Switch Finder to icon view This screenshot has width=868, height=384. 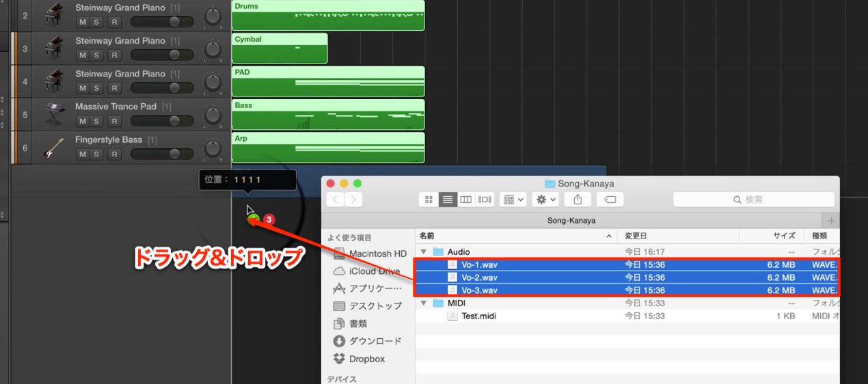pyautogui.click(x=429, y=200)
